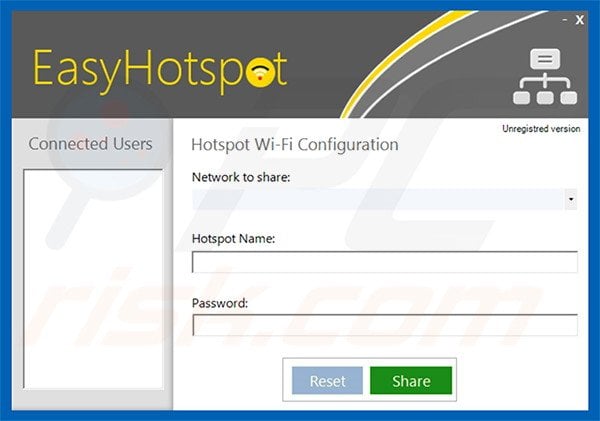Click the Password label
The image size is (600, 421).
click(220, 304)
